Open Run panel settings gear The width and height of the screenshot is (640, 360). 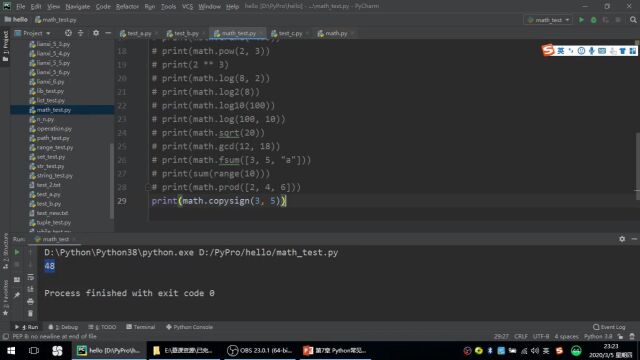[x=622, y=239]
